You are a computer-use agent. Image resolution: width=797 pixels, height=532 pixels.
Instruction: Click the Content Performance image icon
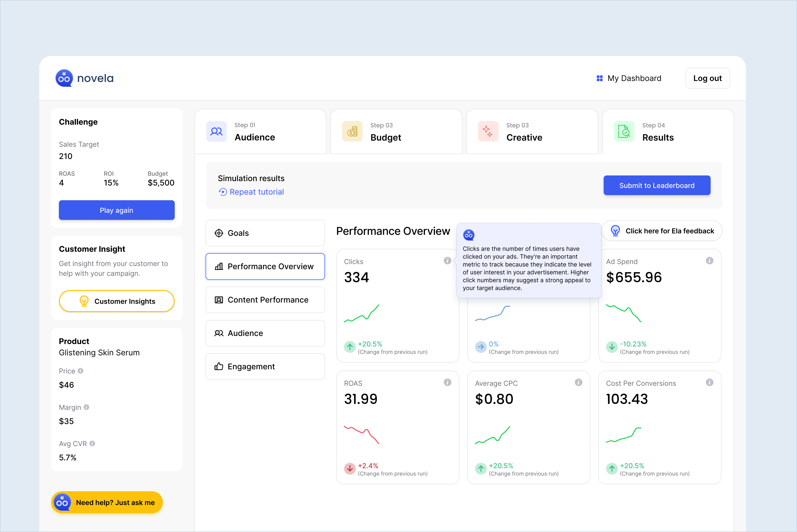tap(219, 300)
